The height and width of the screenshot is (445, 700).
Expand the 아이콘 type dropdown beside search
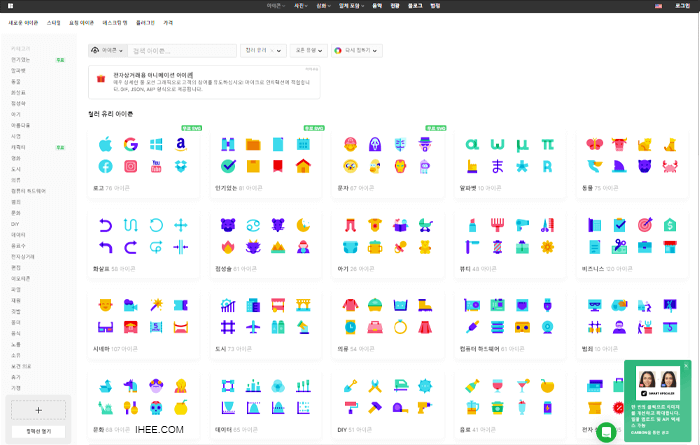pyautogui.click(x=108, y=50)
